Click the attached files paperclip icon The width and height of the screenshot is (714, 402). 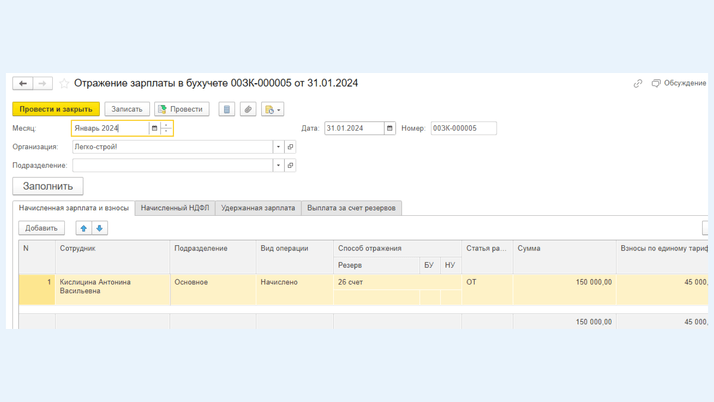(248, 109)
